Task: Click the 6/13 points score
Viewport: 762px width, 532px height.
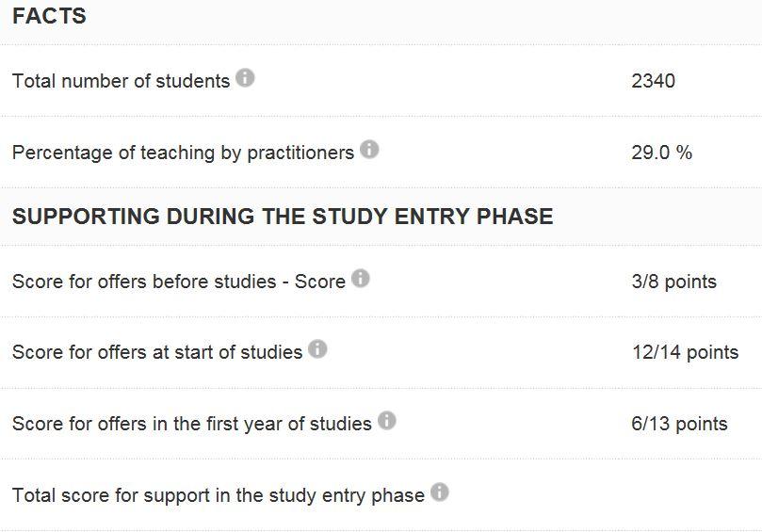Action: (679, 424)
